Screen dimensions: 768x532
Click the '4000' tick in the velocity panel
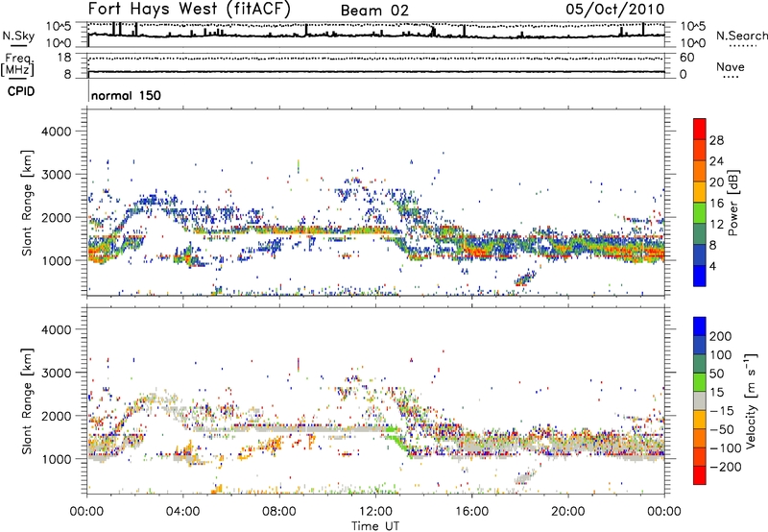click(x=56, y=330)
